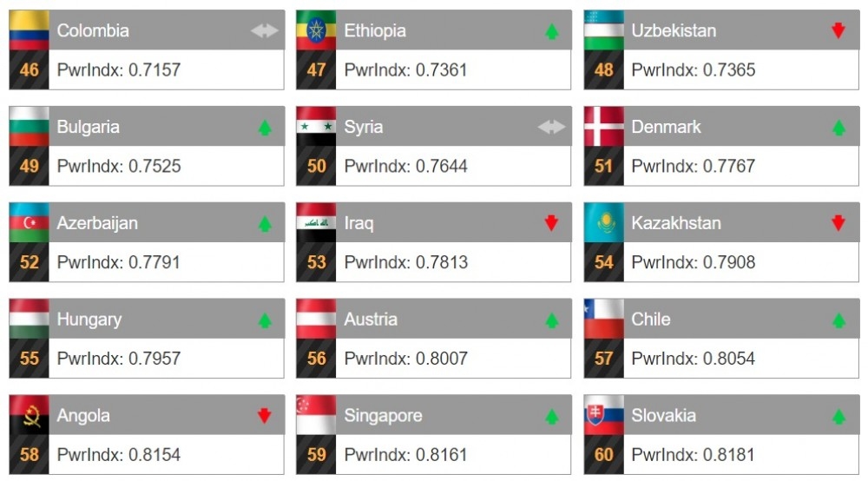Select the Slovakia flag icon
The width and height of the screenshot is (868, 481).
pyautogui.click(x=603, y=415)
